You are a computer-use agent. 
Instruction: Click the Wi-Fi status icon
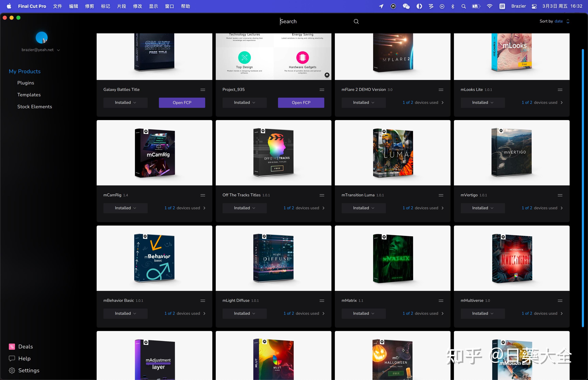pos(489,6)
